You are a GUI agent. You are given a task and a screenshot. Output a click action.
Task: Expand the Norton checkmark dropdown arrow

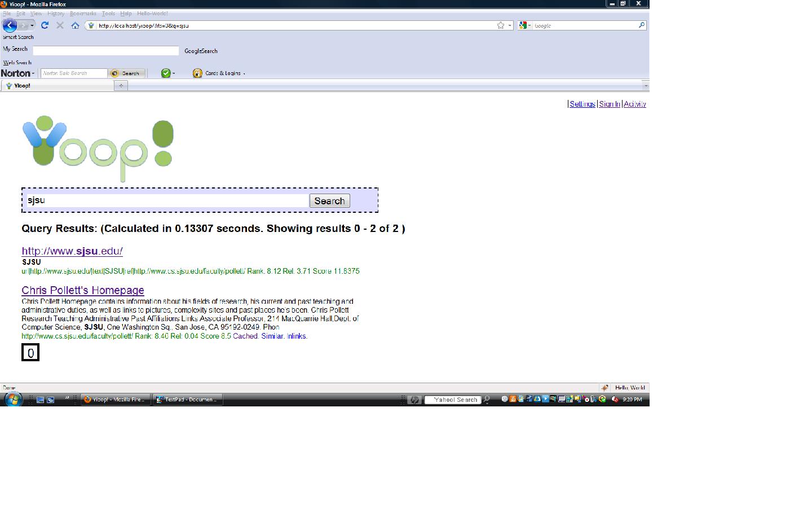[x=174, y=73]
